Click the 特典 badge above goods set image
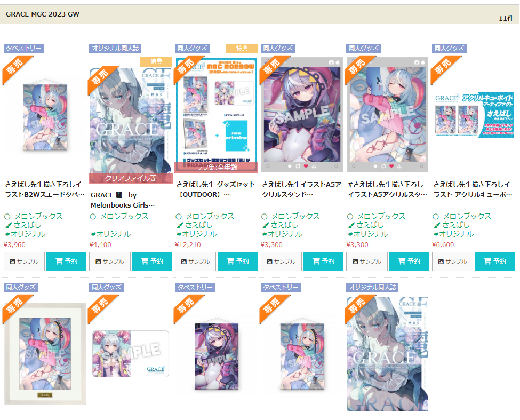520x420 pixels. coord(242,49)
